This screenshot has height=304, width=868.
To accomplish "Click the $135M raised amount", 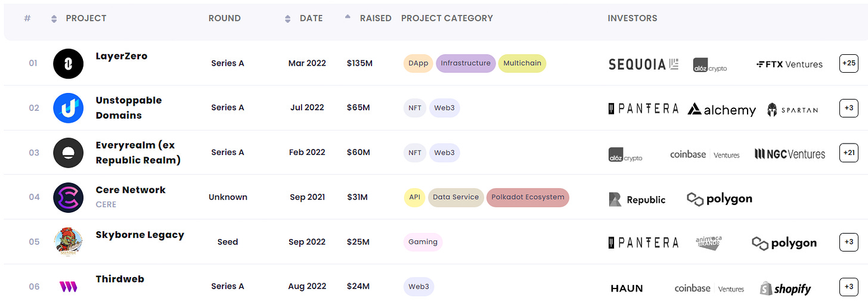I will (359, 63).
